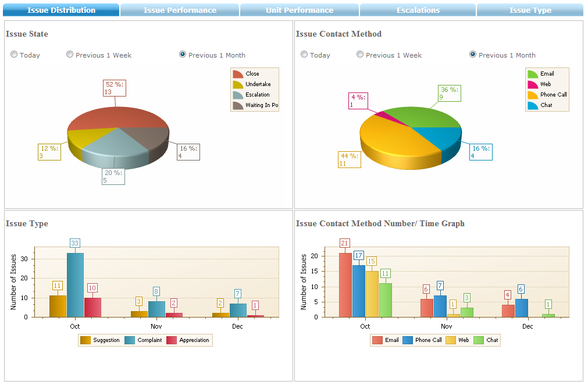Click the Escalation legend swatch
The width and height of the screenshot is (588, 385).
coord(237,94)
